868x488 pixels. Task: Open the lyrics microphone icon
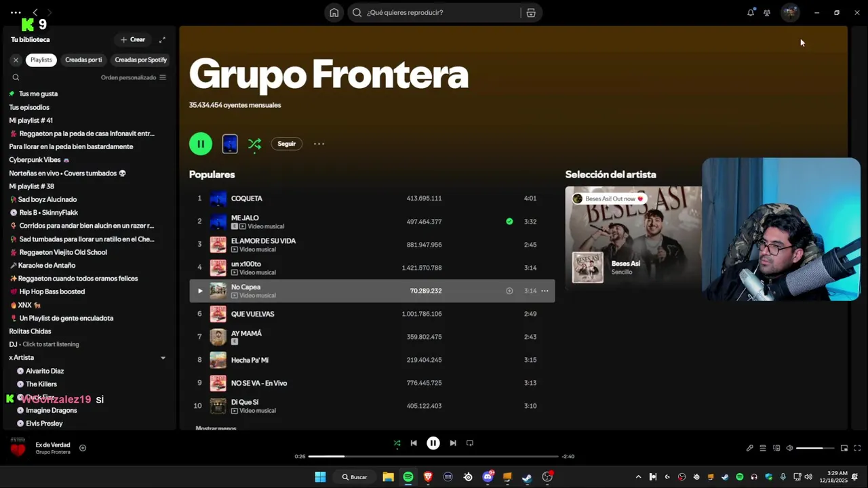[749, 448]
